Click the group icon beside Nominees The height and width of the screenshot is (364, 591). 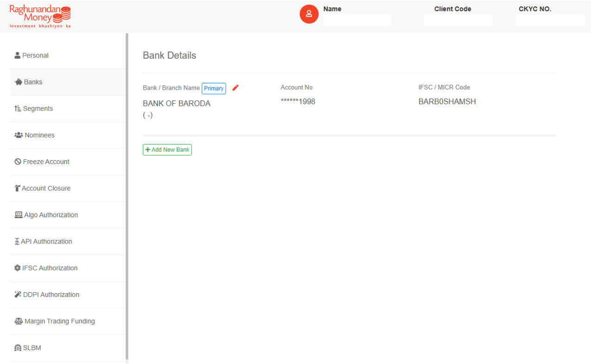(x=19, y=135)
